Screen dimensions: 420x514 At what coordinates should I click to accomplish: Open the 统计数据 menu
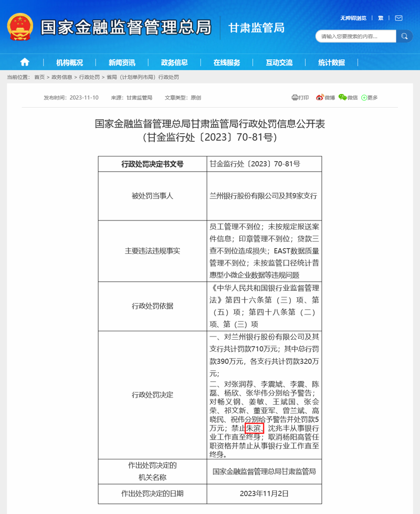coord(331,62)
